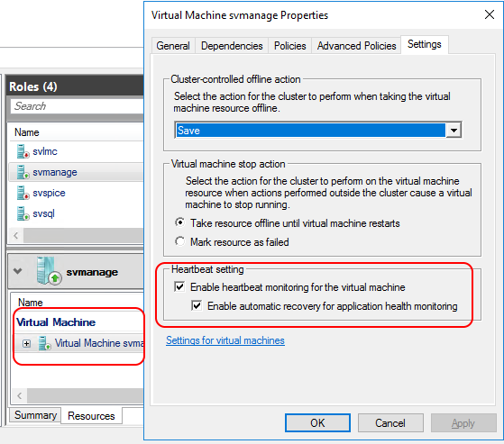This screenshot has width=504, height=444.
Task: Toggle Enable heartbeat monitoring for the virtual machine
Action: click(179, 286)
